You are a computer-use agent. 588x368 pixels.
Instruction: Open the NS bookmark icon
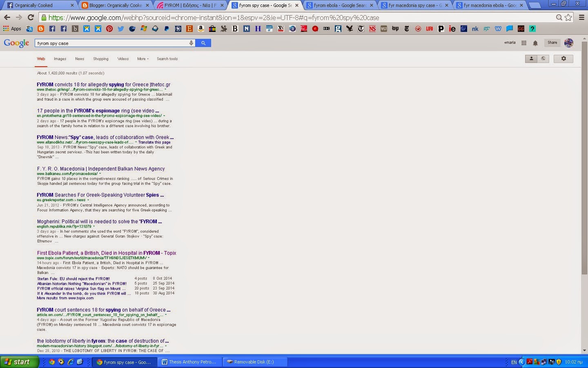(x=372, y=29)
